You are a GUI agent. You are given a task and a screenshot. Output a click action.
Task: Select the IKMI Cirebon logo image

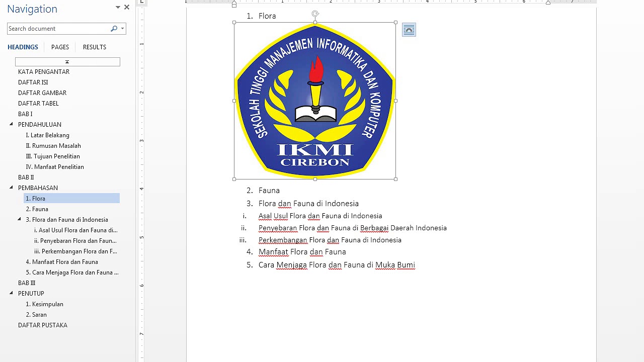tap(315, 101)
